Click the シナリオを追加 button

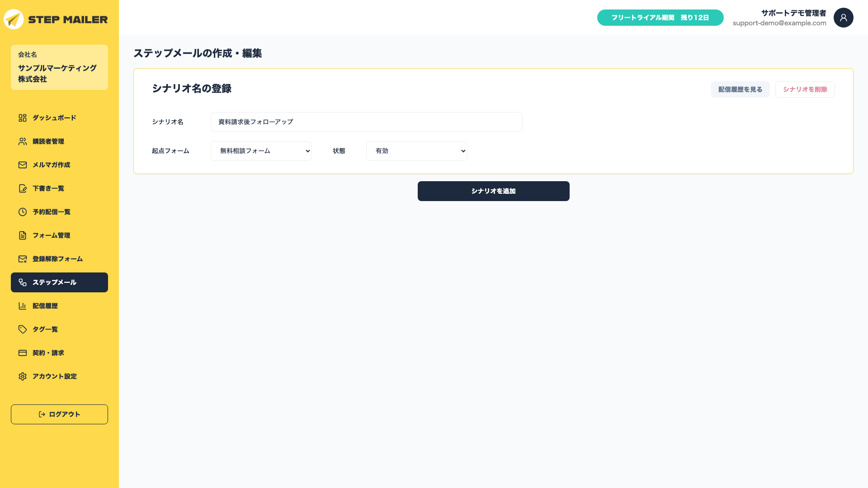coord(494,191)
